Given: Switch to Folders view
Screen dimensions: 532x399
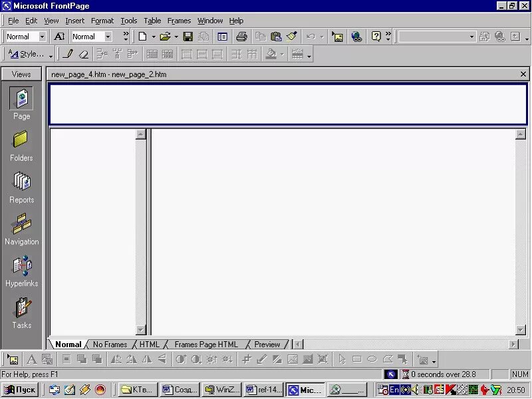Looking at the screenshot, I should click(x=21, y=146).
